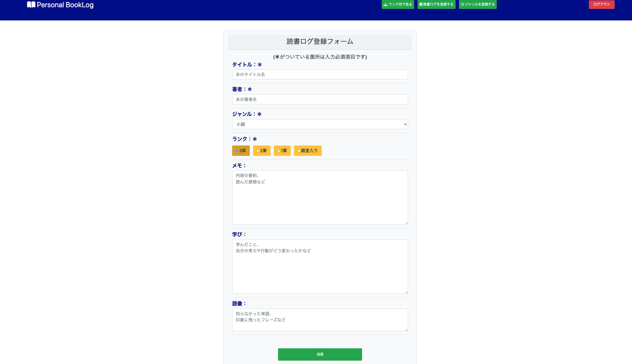632x364 pixels.
Task: Pick the 殿堂入り rank option
Action: (x=298, y=151)
